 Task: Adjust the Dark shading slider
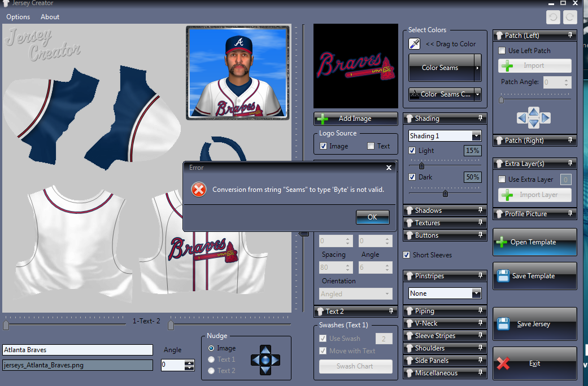445,194
